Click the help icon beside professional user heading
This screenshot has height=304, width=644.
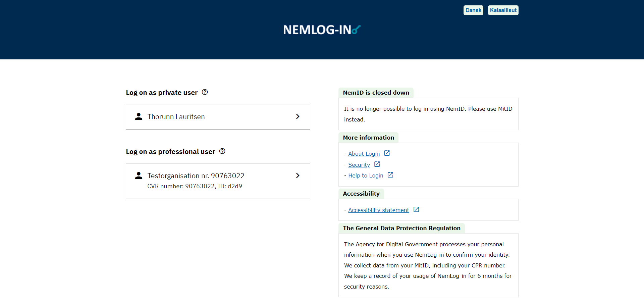tap(222, 151)
